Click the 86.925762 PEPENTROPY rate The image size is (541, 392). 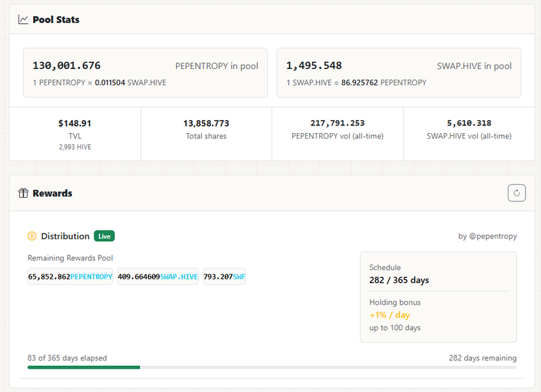point(384,83)
